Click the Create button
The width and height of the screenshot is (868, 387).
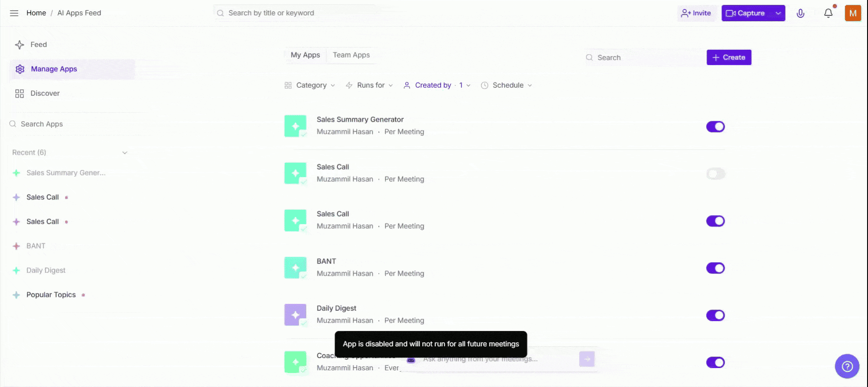coord(729,57)
